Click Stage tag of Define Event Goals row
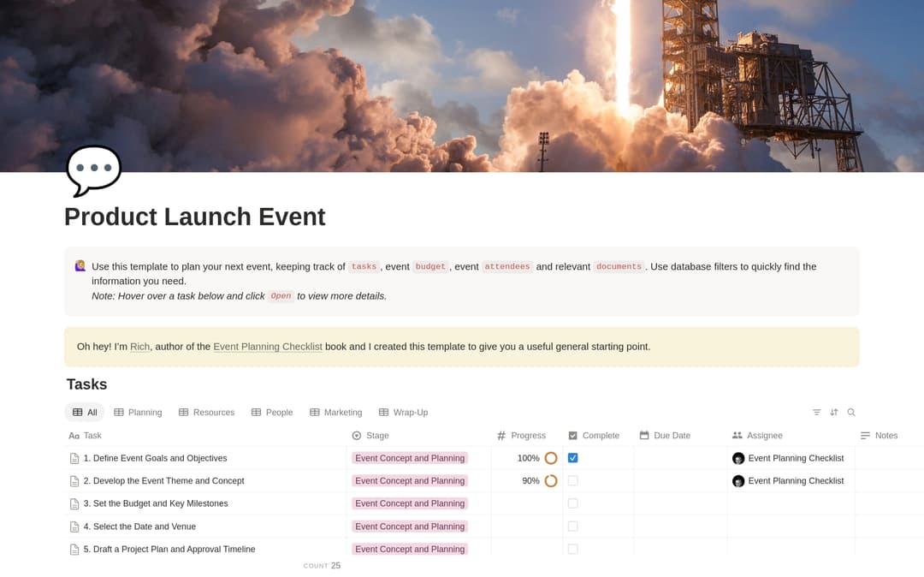Image resolution: width=924 pixels, height=577 pixels. pyautogui.click(x=410, y=458)
